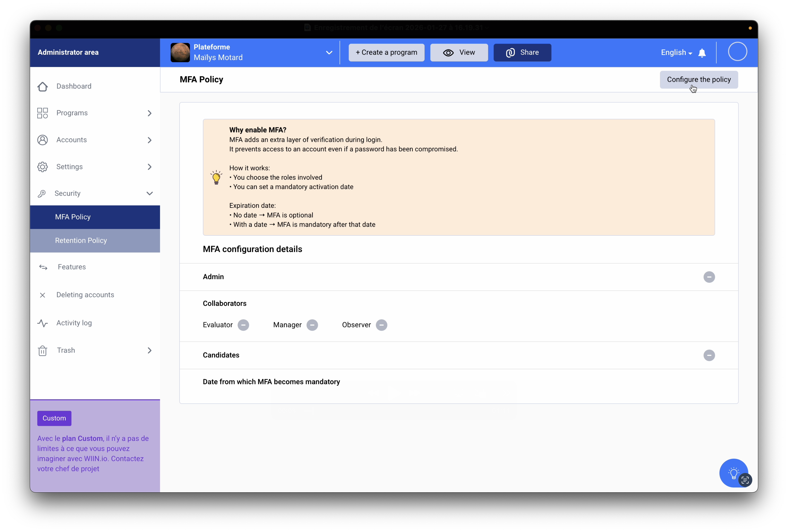Open the Plateforme selector dropdown chevron
Viewport: 788px width, 532px height.
coord(329,53)
